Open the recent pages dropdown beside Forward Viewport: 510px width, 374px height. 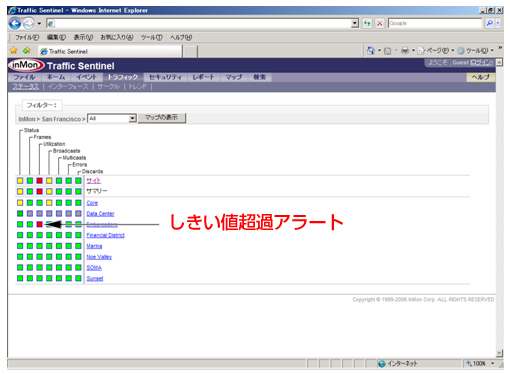[39, 23]
